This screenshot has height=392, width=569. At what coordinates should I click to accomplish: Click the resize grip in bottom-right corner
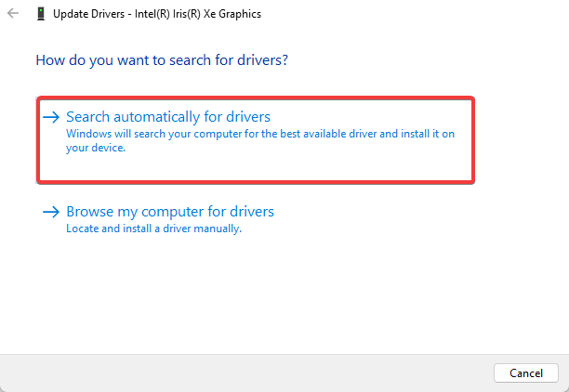[x=563, y=386]
